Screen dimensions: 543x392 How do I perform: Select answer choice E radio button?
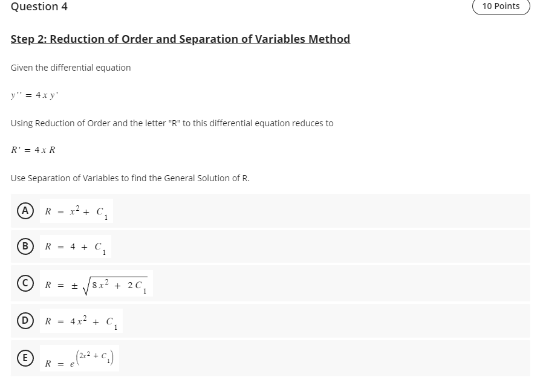click(x=25, y=358)
